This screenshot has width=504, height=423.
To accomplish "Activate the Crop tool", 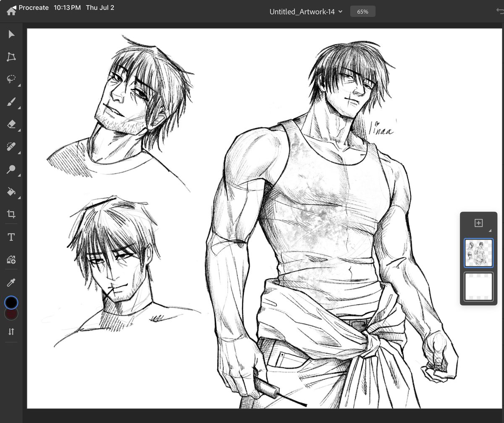I will pos(11,214).
